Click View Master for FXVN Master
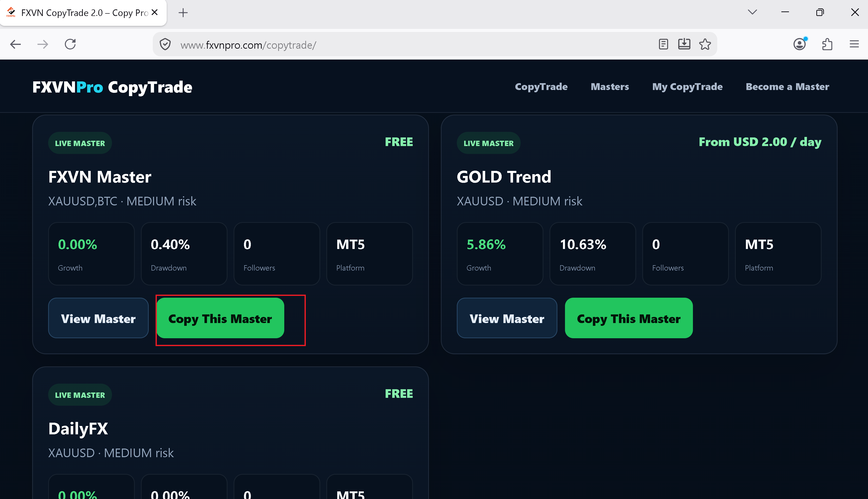 tap(98, 318)
